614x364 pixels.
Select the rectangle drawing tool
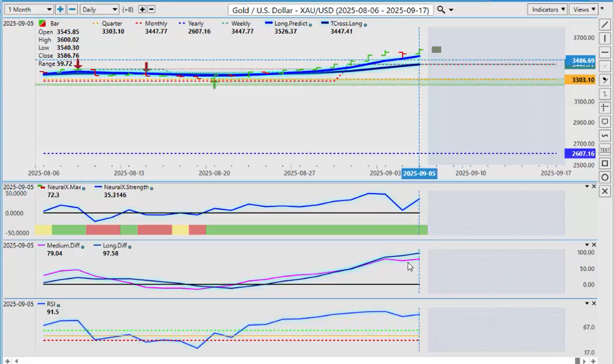pyautogui.click(x=605, y=163)
